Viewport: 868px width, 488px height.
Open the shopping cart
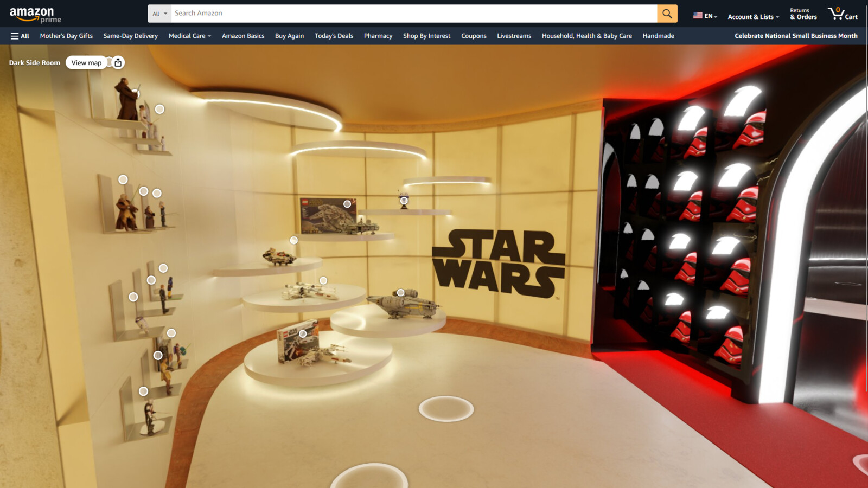coord(843,14)
